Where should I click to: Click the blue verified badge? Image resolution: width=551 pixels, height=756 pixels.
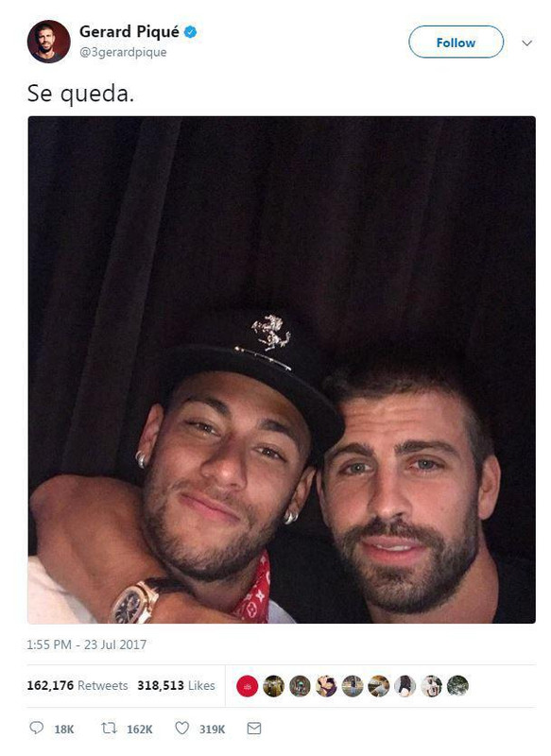[x=190, y=32]
